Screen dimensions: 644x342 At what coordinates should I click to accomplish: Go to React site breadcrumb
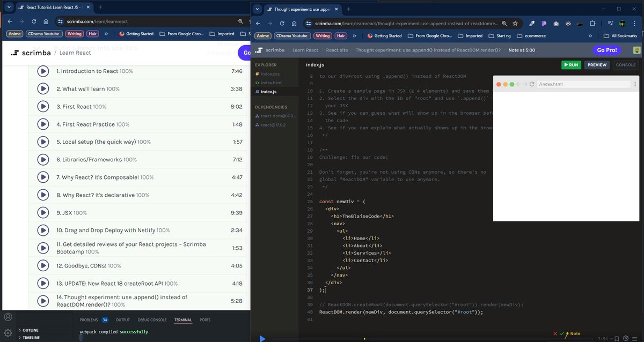(336, 50)
